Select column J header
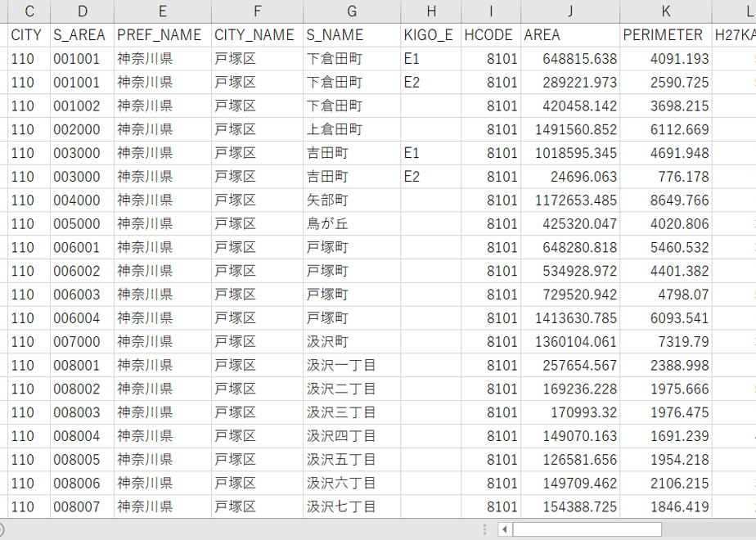This screenshot has height=540, width=756. [x=570, y=11]
